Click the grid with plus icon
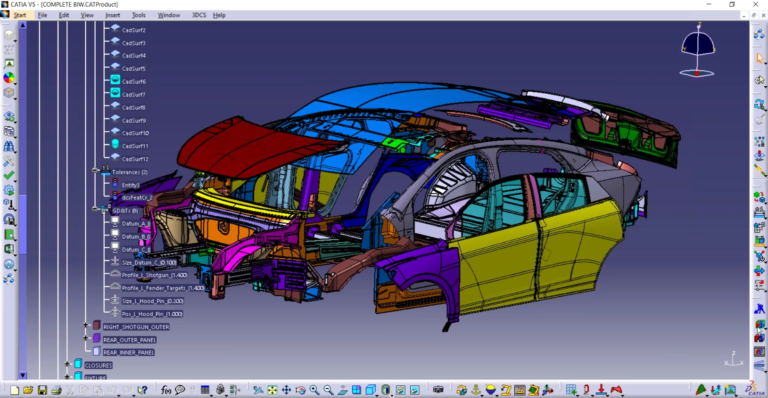This screenshot has width=768, height=398. [571, 390]
